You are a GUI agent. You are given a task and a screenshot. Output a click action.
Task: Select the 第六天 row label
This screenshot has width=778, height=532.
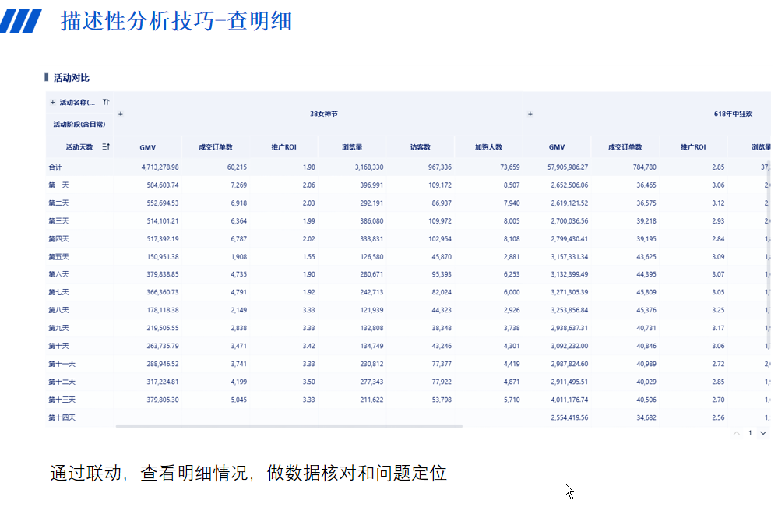coord(58,274)
